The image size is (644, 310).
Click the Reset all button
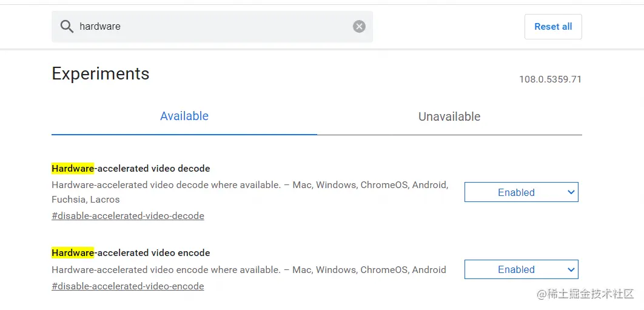pyautogui.click(x=553, y=27)
